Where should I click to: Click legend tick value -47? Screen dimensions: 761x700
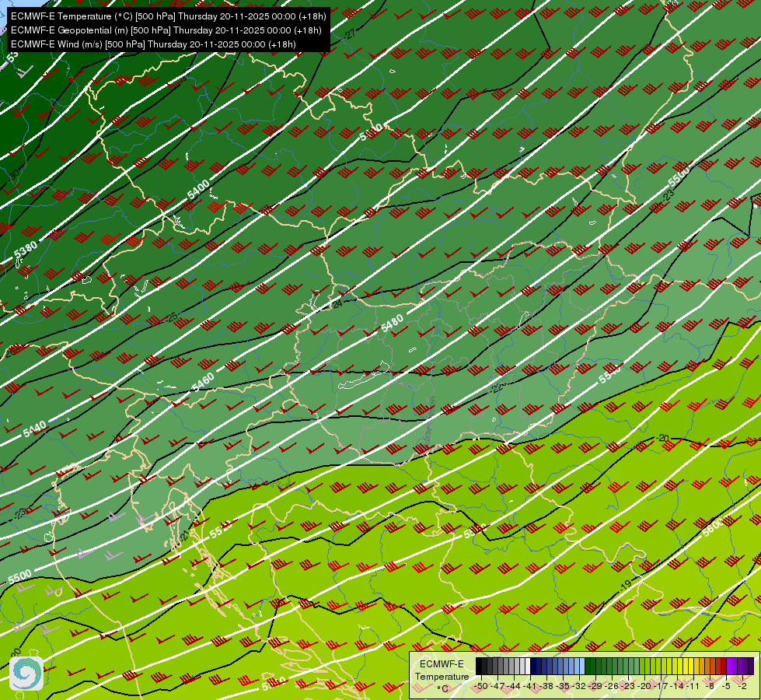pos(497,687)
